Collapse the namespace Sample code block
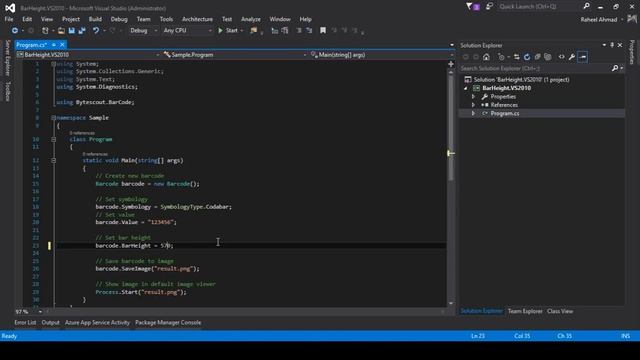The height and width of the screenshot is (360, 640). [x=53, y=118]
